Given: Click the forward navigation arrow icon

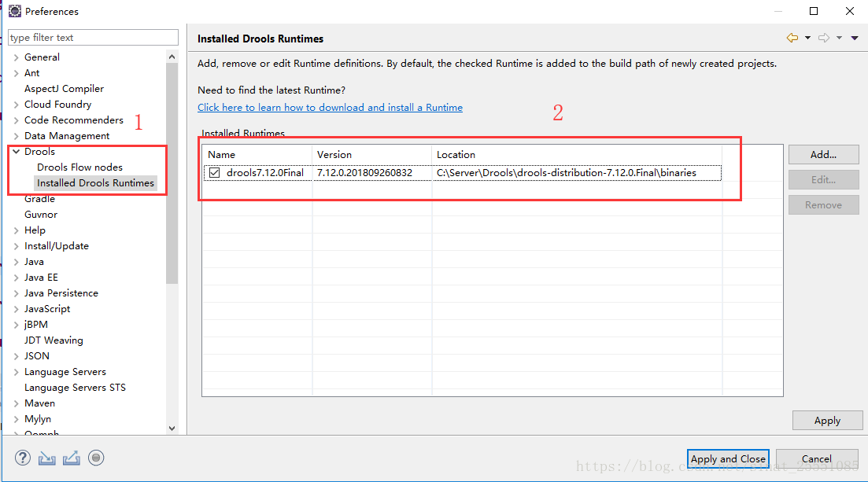Looking at the screenshot, I should pos(824,38).
